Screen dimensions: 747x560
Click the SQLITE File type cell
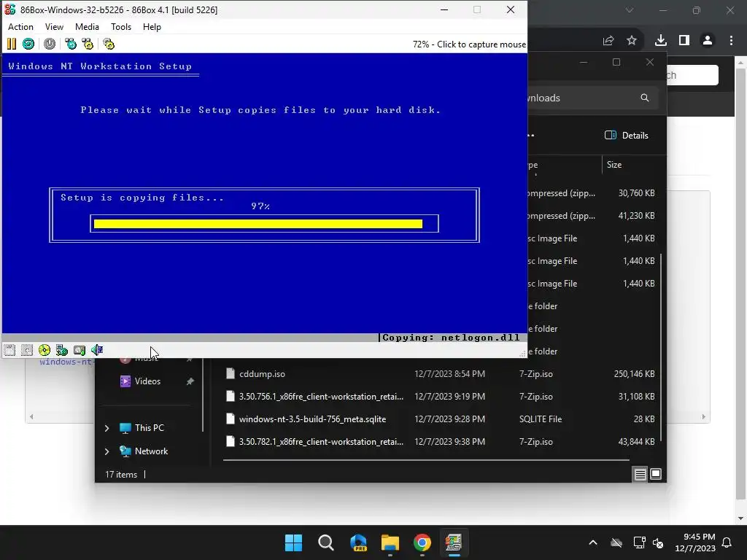[x=541, y=419]
